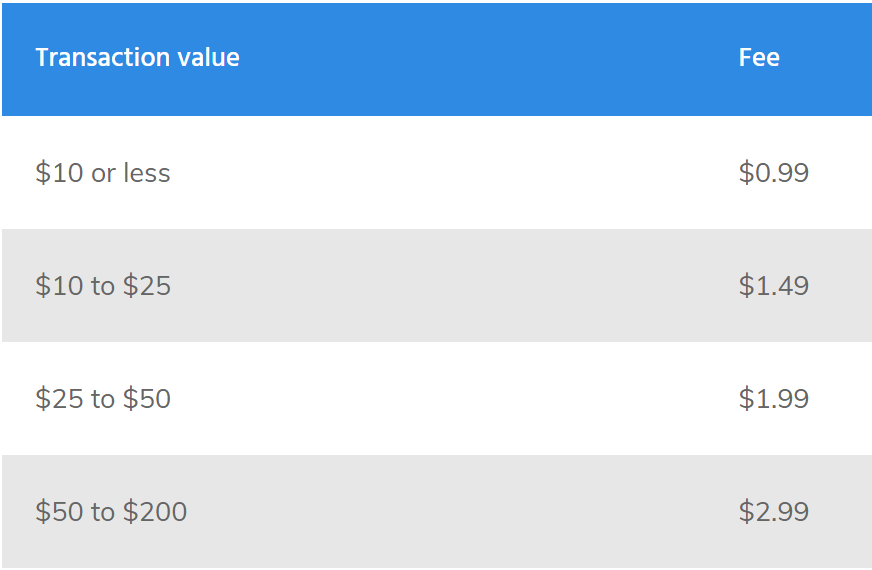Select the $0.99 fee cell

click(774, 172)
